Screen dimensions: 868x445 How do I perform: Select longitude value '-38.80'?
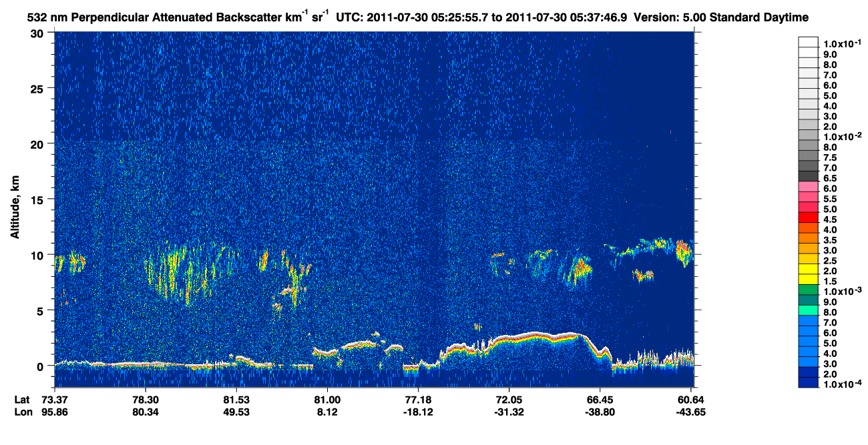[x=599, y=412]
